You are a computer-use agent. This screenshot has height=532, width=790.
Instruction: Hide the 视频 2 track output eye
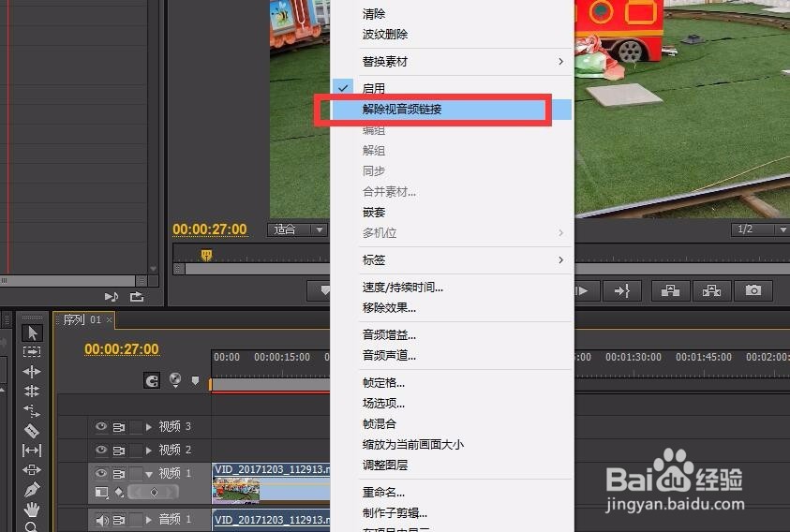(x=101, y=449)
